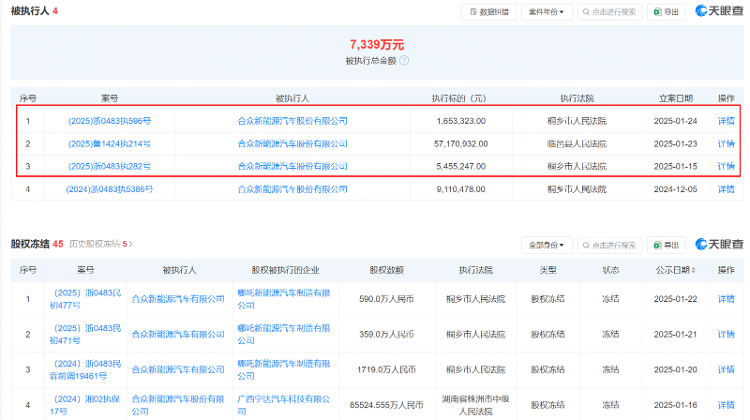Screen dimensions: 750x420
Task: Open 合众新能源汽车股份有限公司 link in 执214号 row
Action: point(292,144)
